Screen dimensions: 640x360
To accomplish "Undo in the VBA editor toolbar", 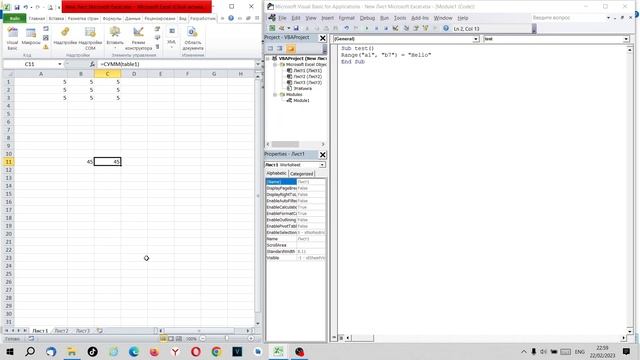I will point(346,28).
